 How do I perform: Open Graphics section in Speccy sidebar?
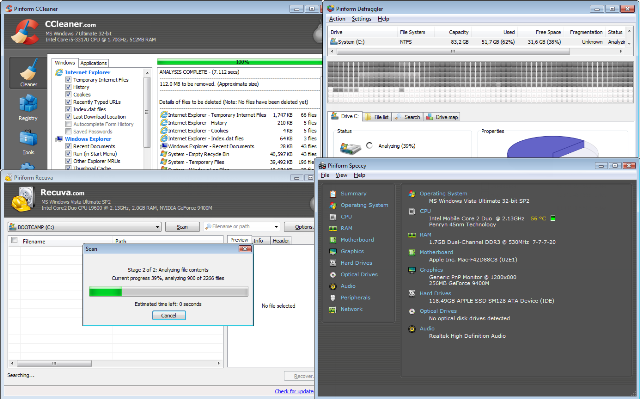click(x=352, y=251)
